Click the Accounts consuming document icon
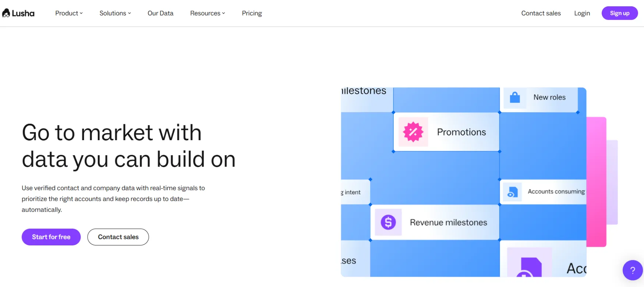Image resolution: width=644 pixels, height=287 pixels. 512,192
